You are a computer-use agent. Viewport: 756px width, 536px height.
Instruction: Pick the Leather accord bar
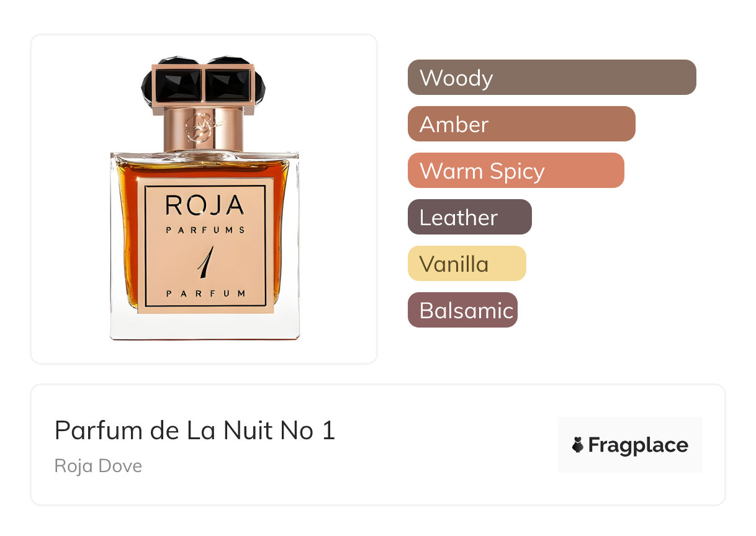[x=470, y=217]
